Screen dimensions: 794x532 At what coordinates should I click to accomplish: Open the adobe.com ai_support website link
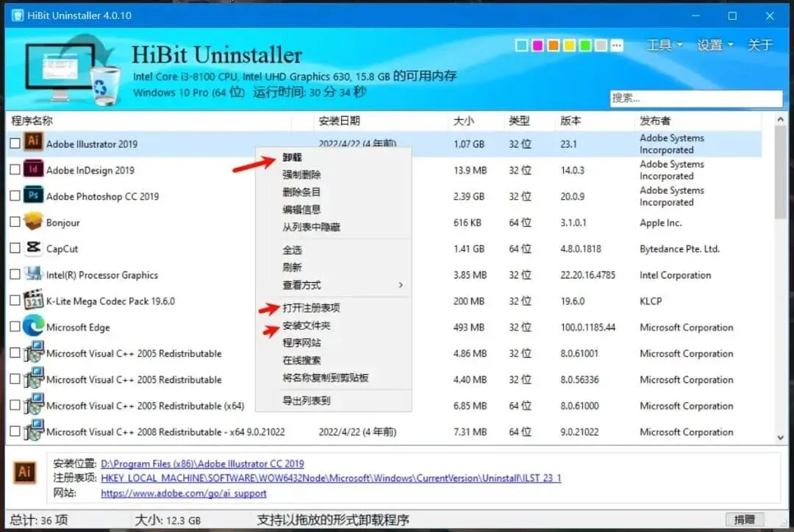tap(183, 493)
